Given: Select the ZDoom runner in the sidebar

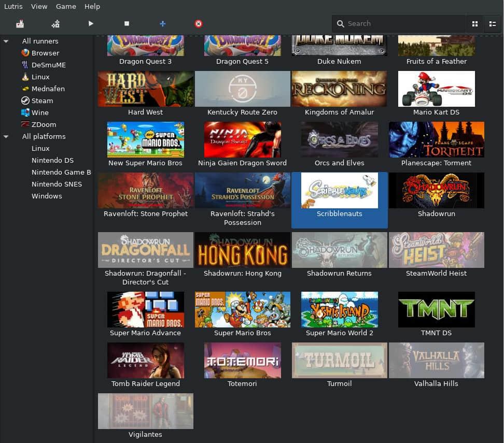Looking at the screenshot, I should click(x=44, y=124).
